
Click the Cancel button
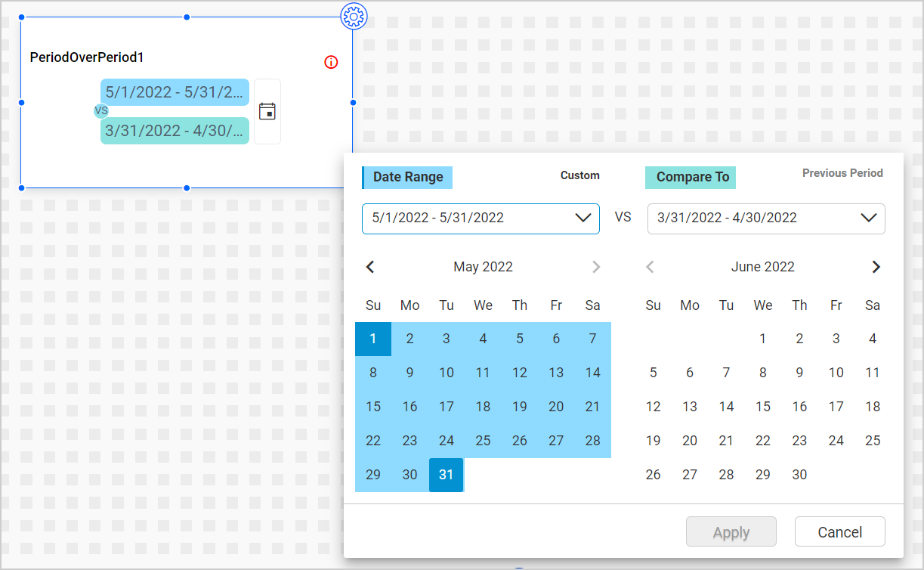(x=839, y=531)
